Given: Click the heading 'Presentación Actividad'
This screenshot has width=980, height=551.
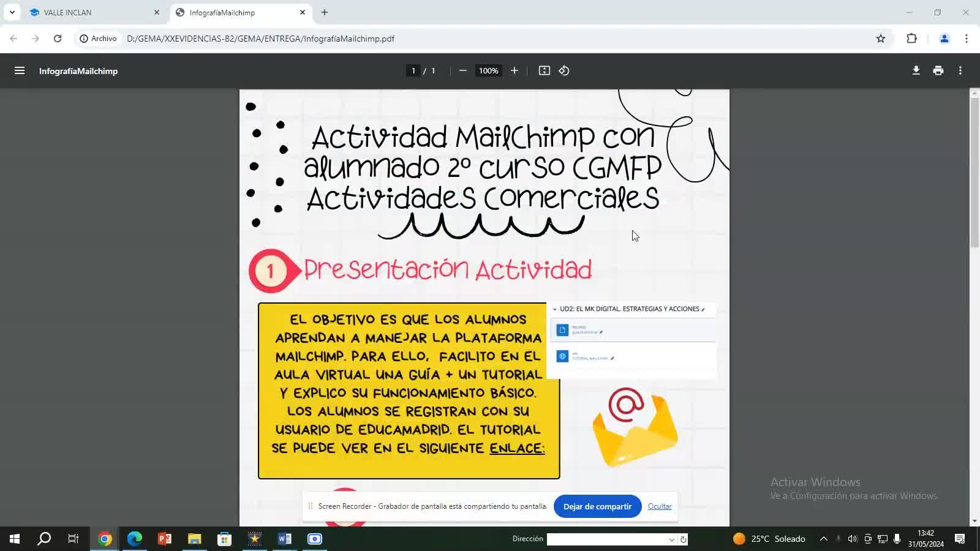Looking at the screenshot, I should pyautogui.click(x=448, y=269).
